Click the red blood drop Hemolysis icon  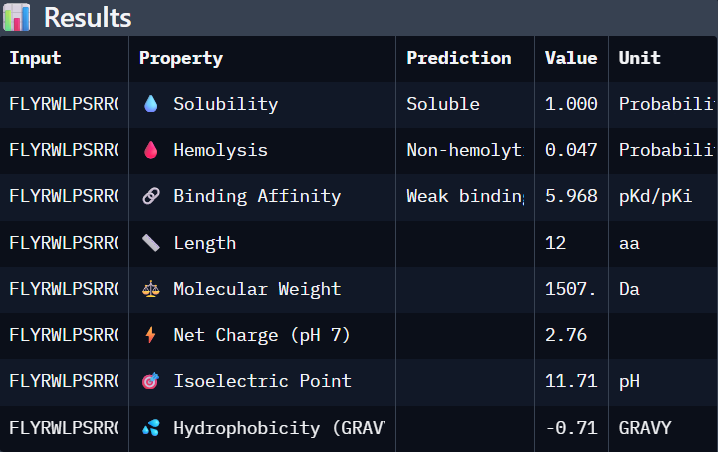pyautogui.click(x=151, y=150)
